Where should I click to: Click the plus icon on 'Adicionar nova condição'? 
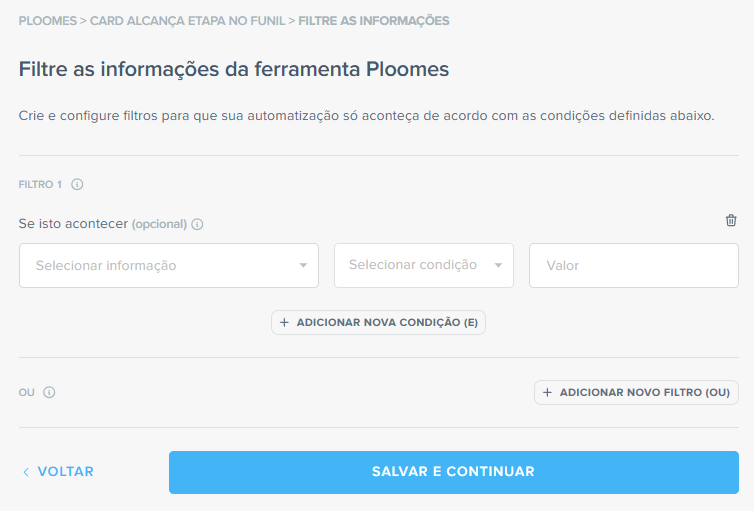[x=284, y=322]
